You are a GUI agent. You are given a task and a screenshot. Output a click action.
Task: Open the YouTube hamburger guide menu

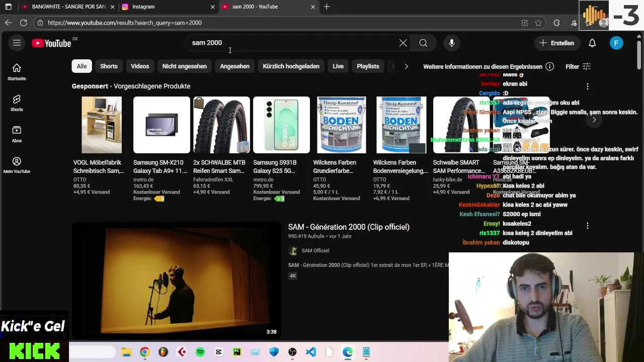pyautogui.click(x=17, y=43)
